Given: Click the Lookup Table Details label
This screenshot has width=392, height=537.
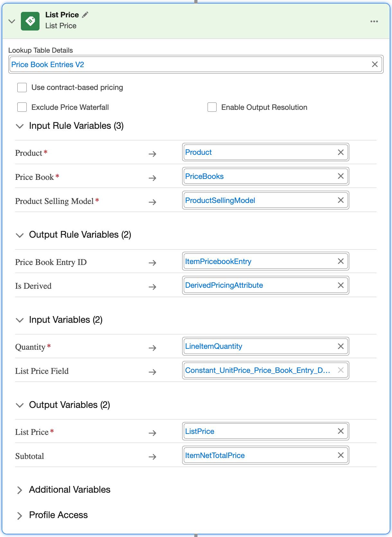Looking at the screenshot, I should pyautogui.click(x=40, y=50).
